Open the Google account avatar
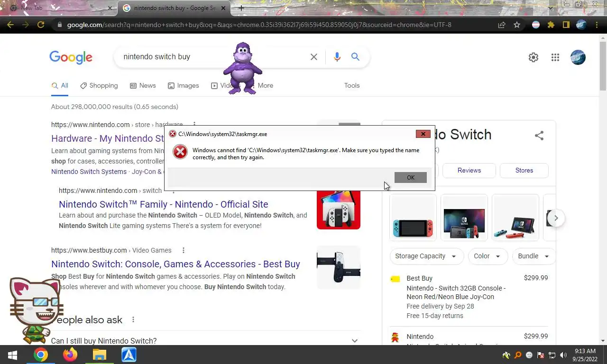This screenshot has width=607, height=364. (578, 57)
